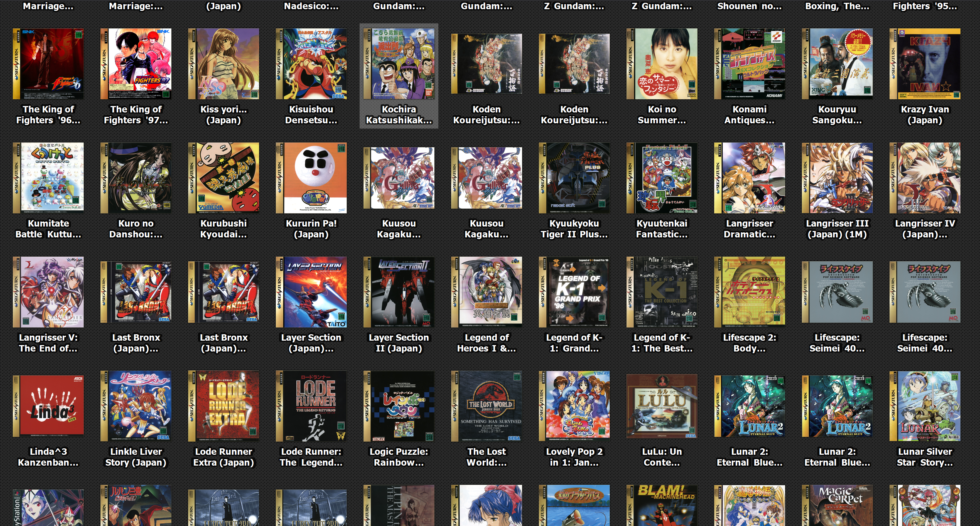Click the Shounen no... title text

[x=750, y=6]
